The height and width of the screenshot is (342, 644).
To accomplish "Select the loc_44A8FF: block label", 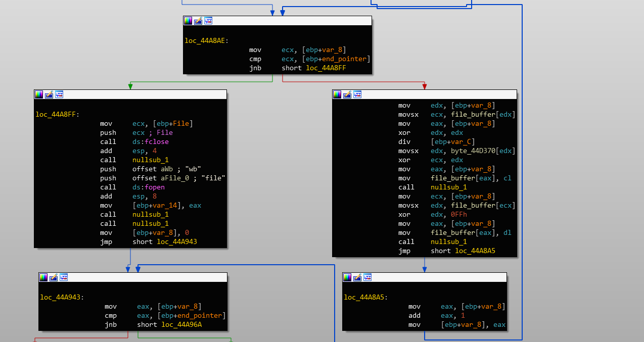I will pyautogui.click(x=58, y=115).
